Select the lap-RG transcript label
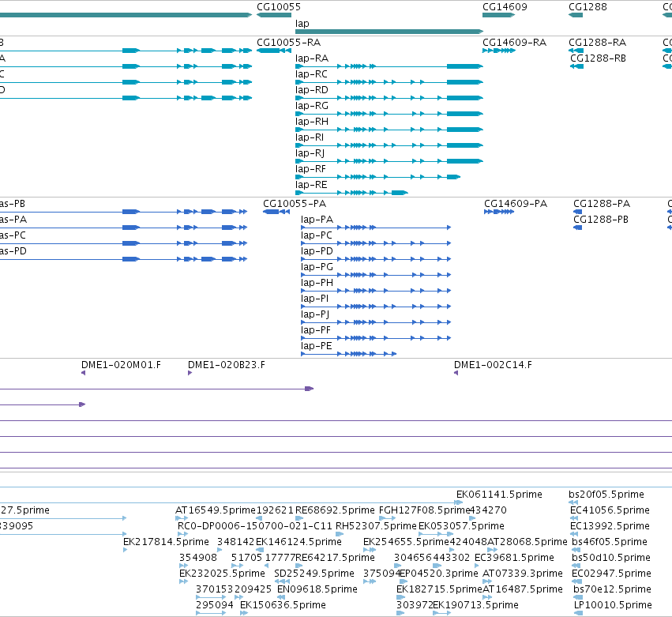The width and height of the screenshot is (672, 617). pos(312,106)
